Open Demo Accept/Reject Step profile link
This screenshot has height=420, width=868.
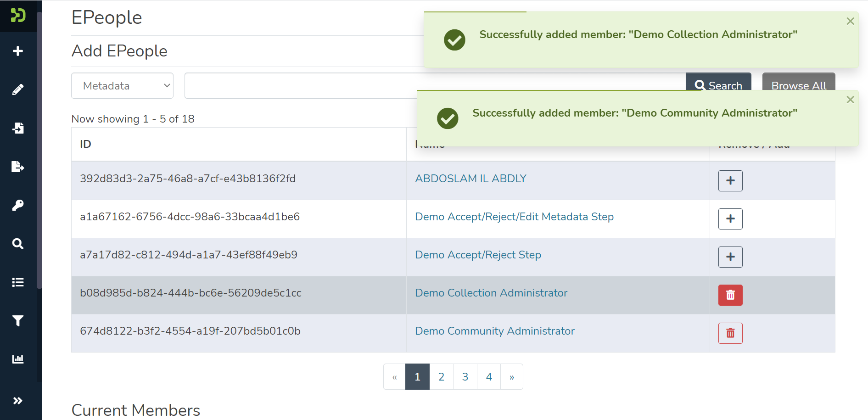pos(478,255)
